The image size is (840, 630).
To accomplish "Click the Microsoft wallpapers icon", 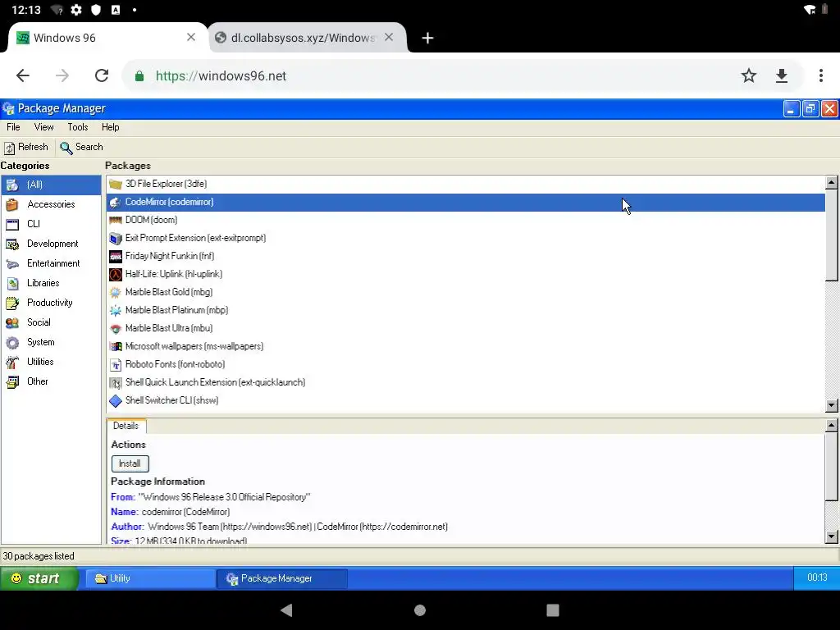I will 115,347.
